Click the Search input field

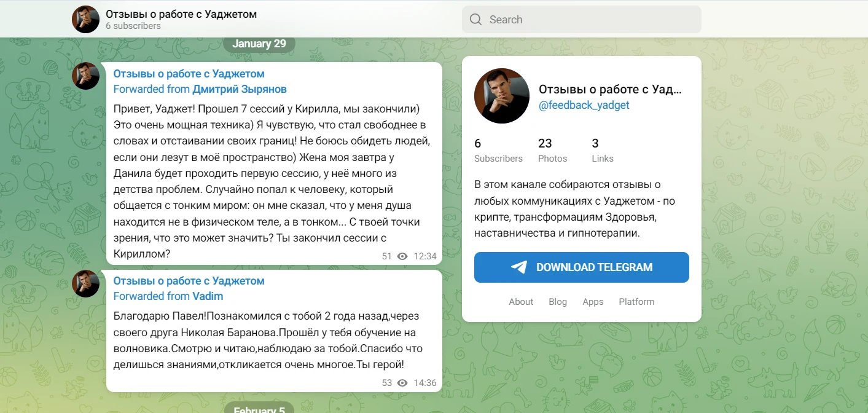point(581,20)
